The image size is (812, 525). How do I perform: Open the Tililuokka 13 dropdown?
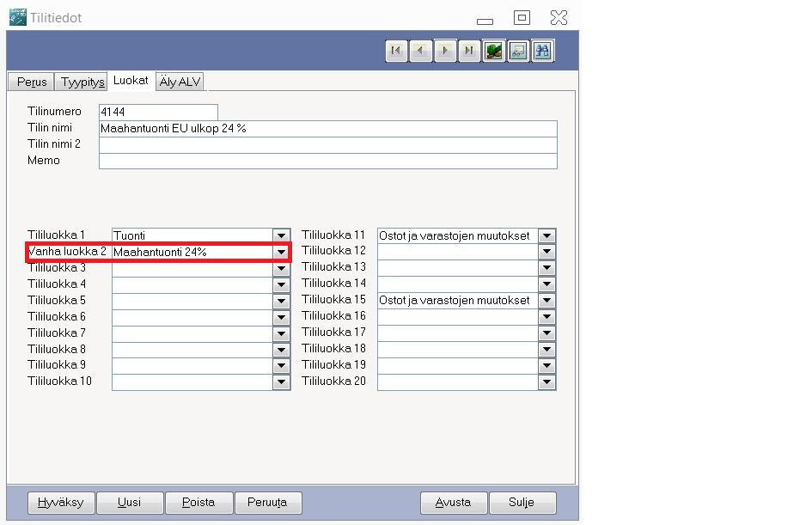[546, 268]
